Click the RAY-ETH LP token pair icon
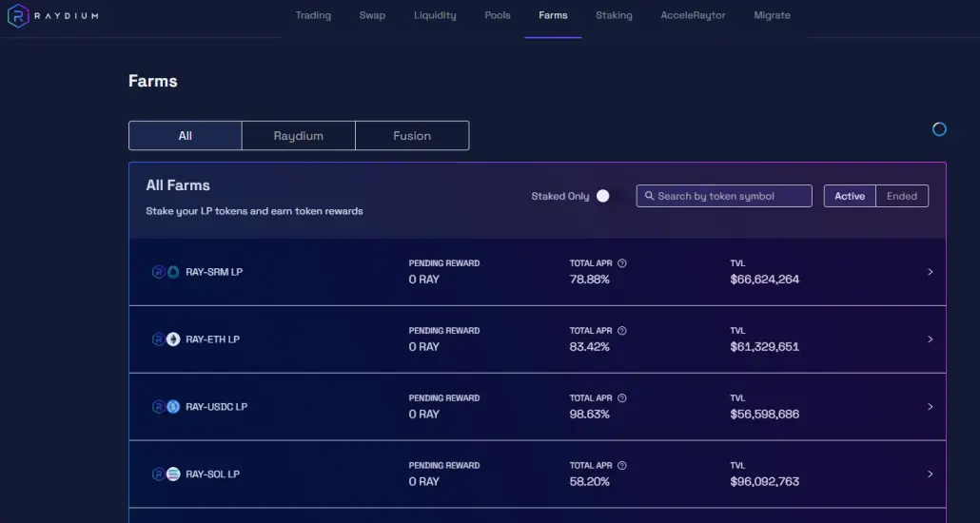The width and height of the screenshot is (980, 523). pyautogui.click(x=166, y=339)
